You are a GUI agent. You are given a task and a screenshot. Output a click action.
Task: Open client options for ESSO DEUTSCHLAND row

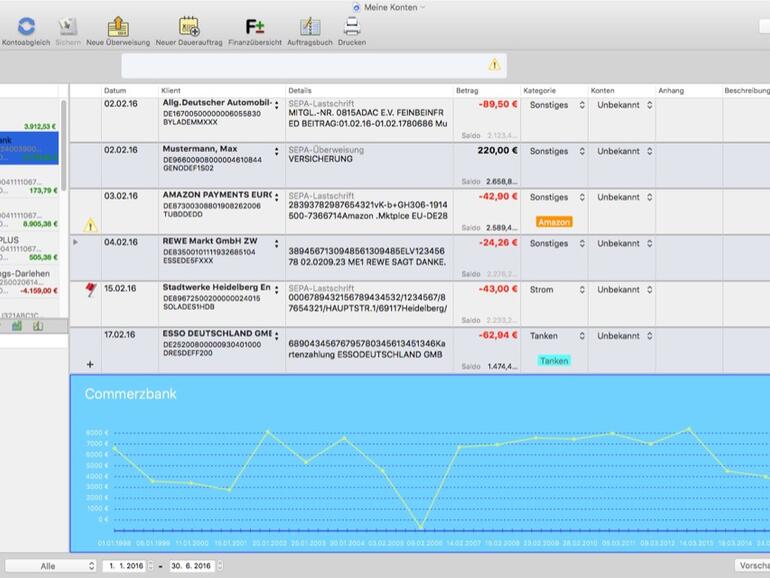(x=276, y=336)
